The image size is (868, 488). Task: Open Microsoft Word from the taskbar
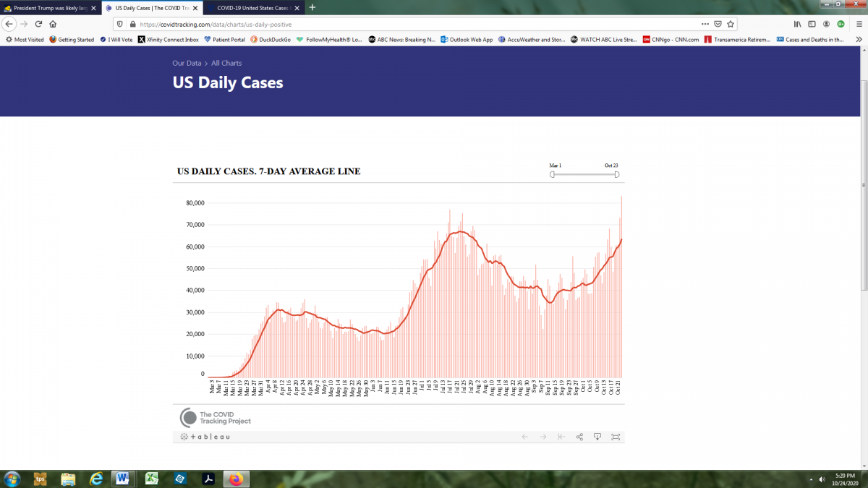point(122,479)
